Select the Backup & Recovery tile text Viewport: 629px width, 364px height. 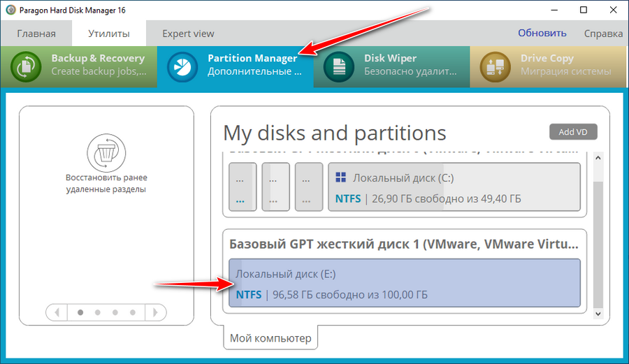point(99,64)
